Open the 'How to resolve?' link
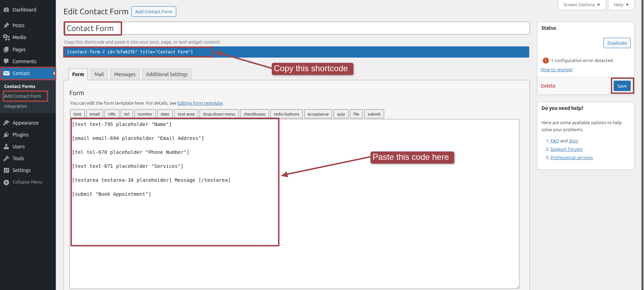Image resolution: width=644 pixels, height=290 pixels. 557,70
